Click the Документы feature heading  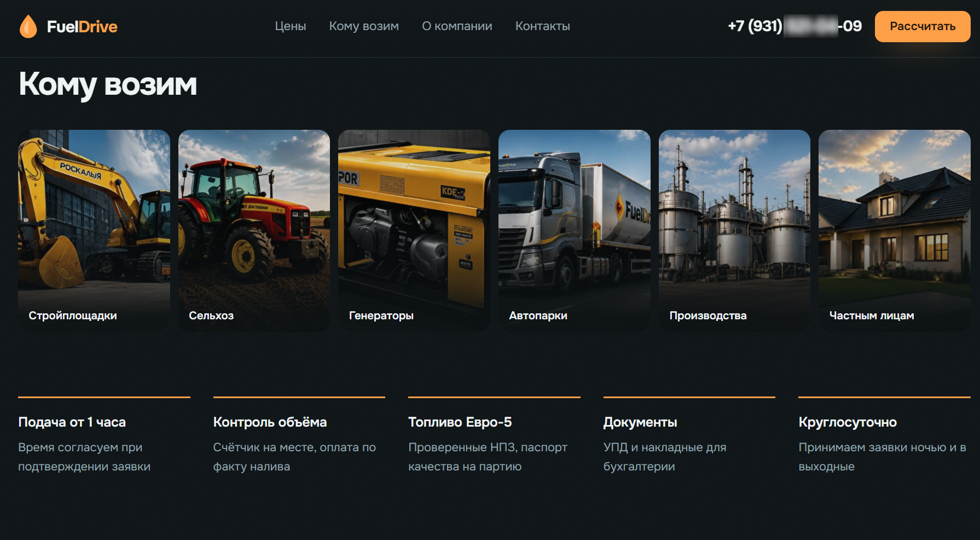(640, 422)
